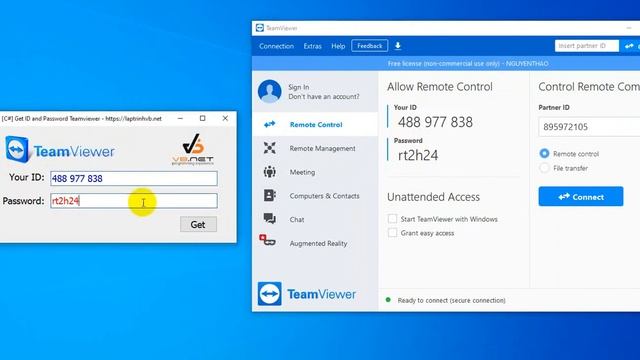
Task: Click the VB.NET logo in the C# window
Action: pyautogui.click(x=193, y=149)
